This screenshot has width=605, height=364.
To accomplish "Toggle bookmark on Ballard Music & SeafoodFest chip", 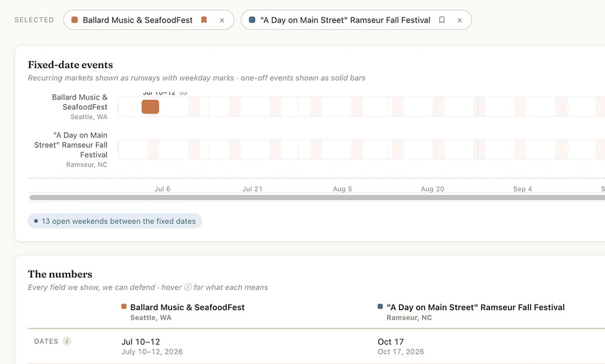I will tap(204, 20).
